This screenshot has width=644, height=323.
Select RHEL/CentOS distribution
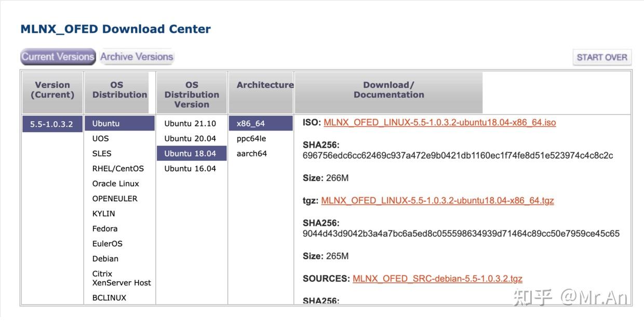[118, 169]
